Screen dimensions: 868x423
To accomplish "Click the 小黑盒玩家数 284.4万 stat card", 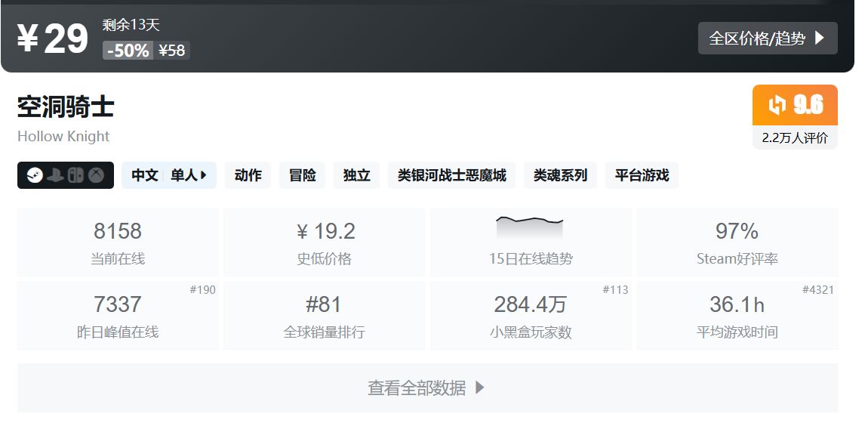I will click(x=531, y=316).
